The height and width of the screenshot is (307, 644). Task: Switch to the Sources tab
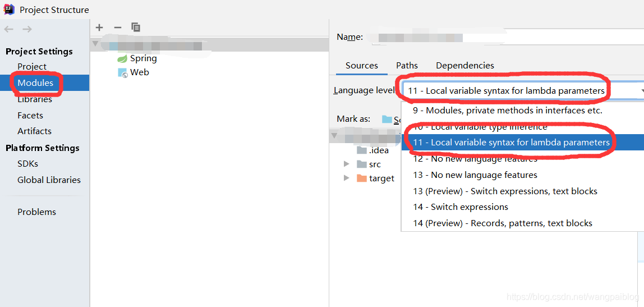click(361, 66)
